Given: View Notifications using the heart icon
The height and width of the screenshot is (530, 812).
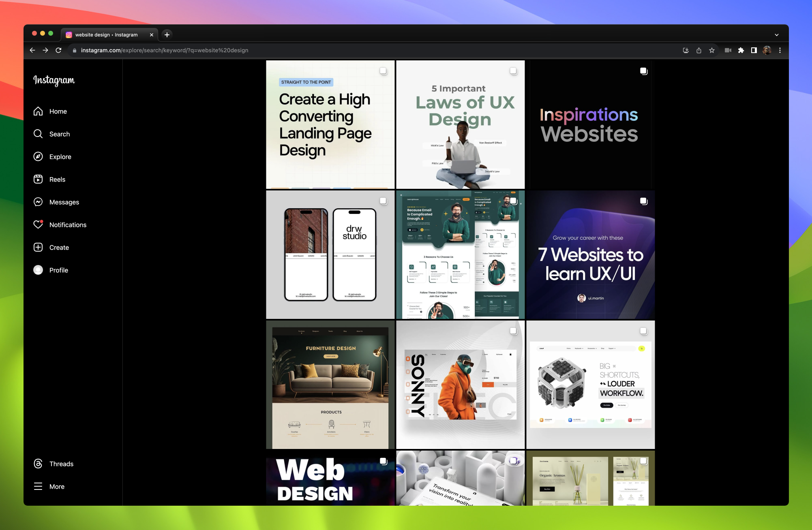Looking at the screenshot, I should click(x=67, y=224).
